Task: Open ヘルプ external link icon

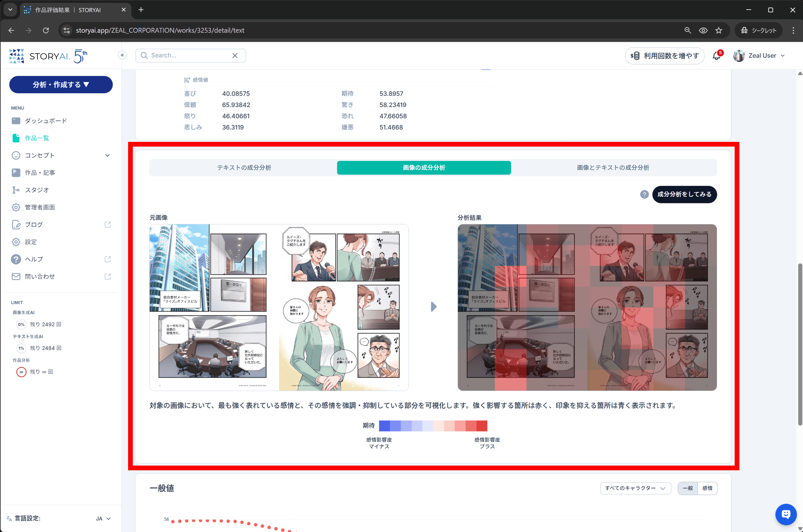Action: pos(107,259)
